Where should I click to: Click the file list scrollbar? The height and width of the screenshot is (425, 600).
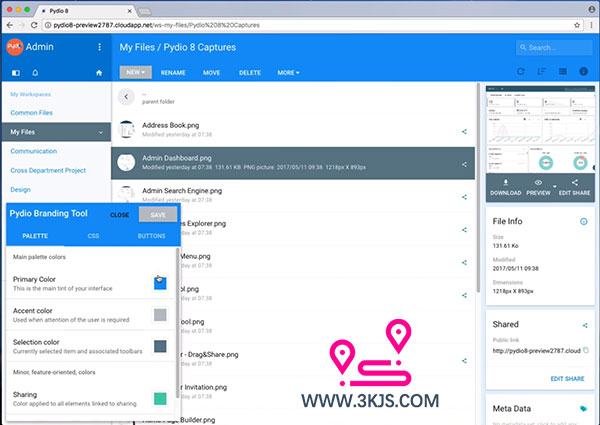[x=478, y=187]
